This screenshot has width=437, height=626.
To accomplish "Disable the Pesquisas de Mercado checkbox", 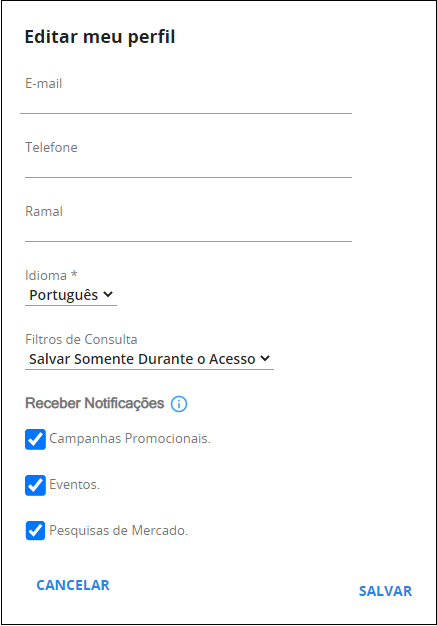I will (36, 531).
